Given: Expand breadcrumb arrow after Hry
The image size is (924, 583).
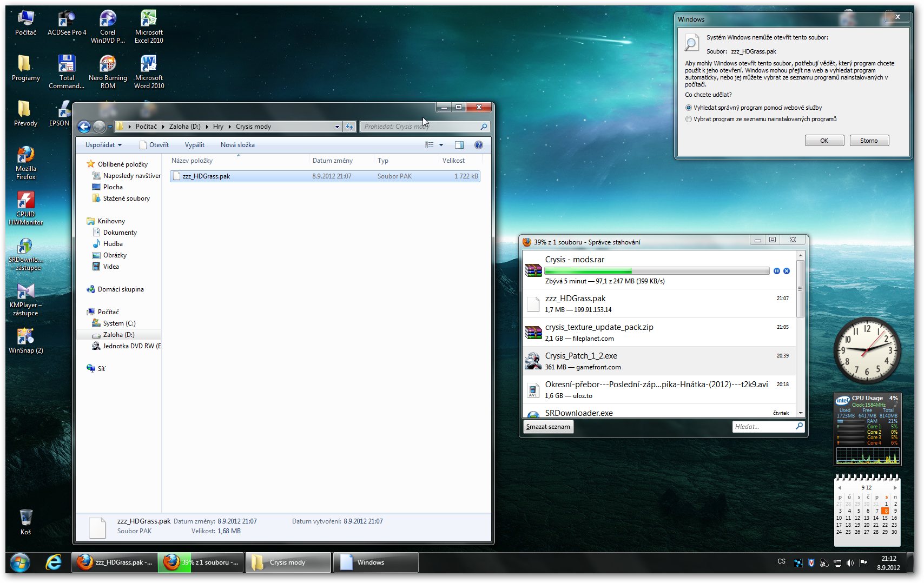Looking at the screenshot, I should 230,127.
